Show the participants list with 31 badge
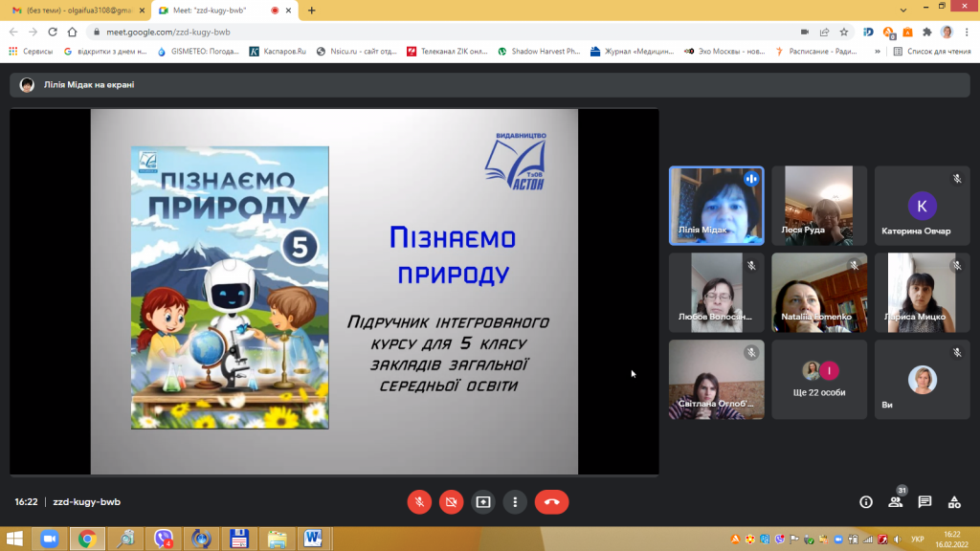Image resolution: width=980 pixels, height=551 pixels. click(896, 501)
